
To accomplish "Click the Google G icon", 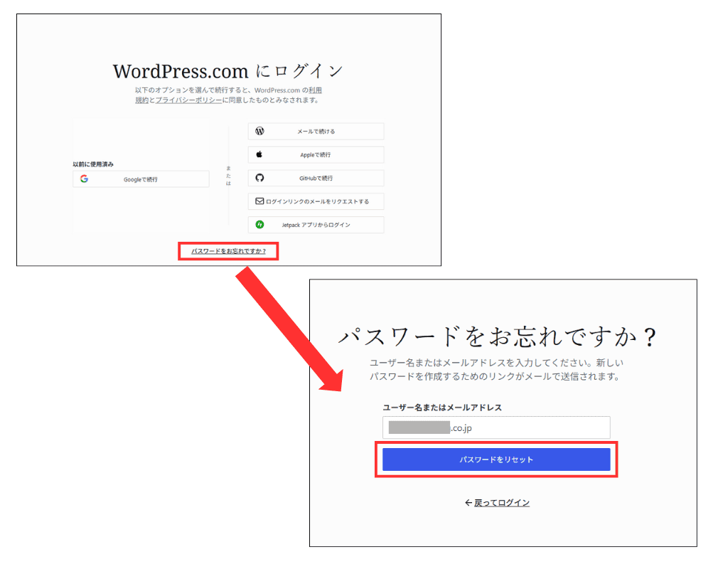I will (84, 179).
